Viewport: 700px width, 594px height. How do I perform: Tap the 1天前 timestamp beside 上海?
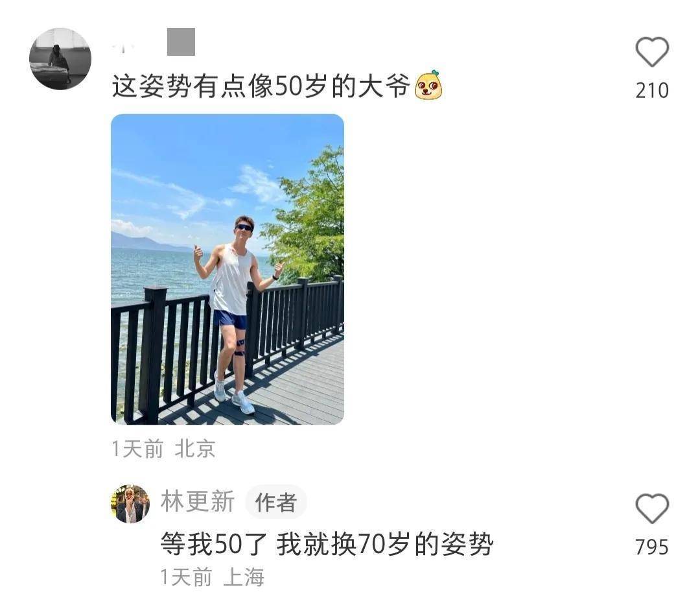(x=186, y=577)
